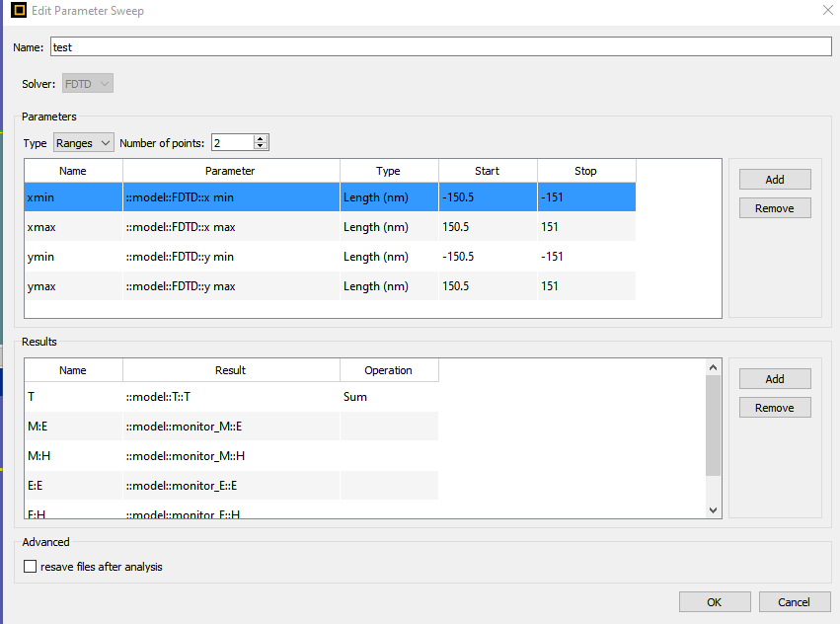Open the Type Ranges dropdown
Screen dimensions: 840x624
tap(84, 143)
